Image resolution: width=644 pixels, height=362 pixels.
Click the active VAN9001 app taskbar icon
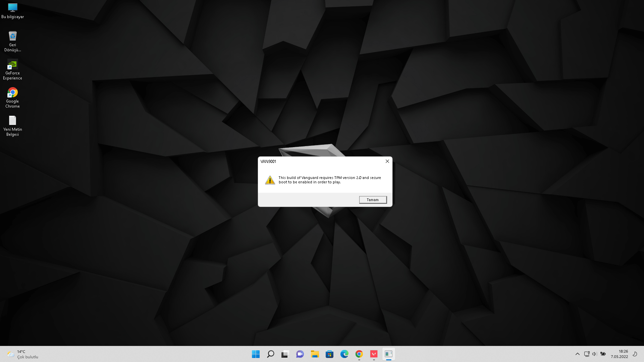pos(388,354)
